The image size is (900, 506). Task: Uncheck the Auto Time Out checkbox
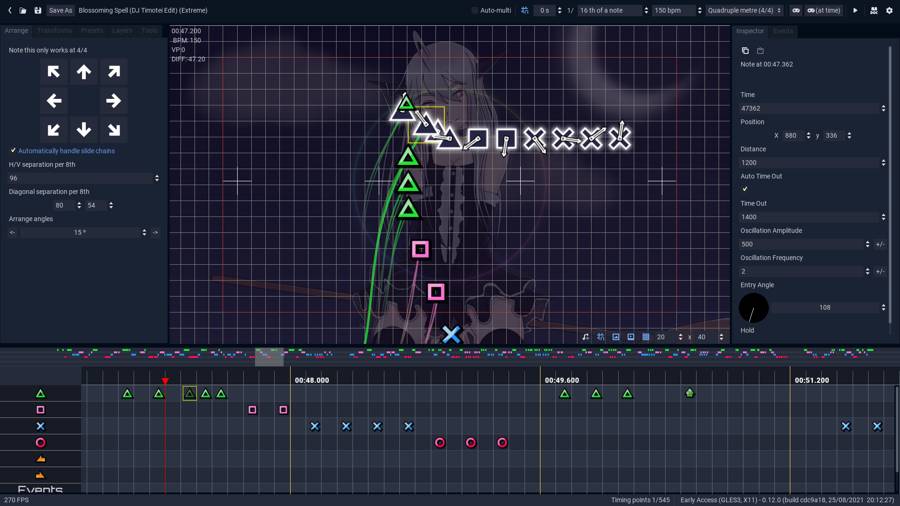click(x=745, y=189)
